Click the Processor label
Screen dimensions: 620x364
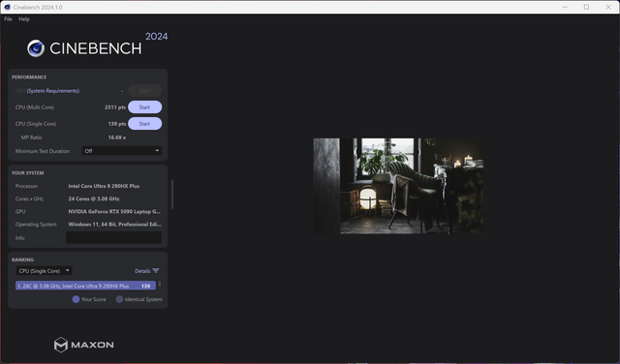[26, 186]
